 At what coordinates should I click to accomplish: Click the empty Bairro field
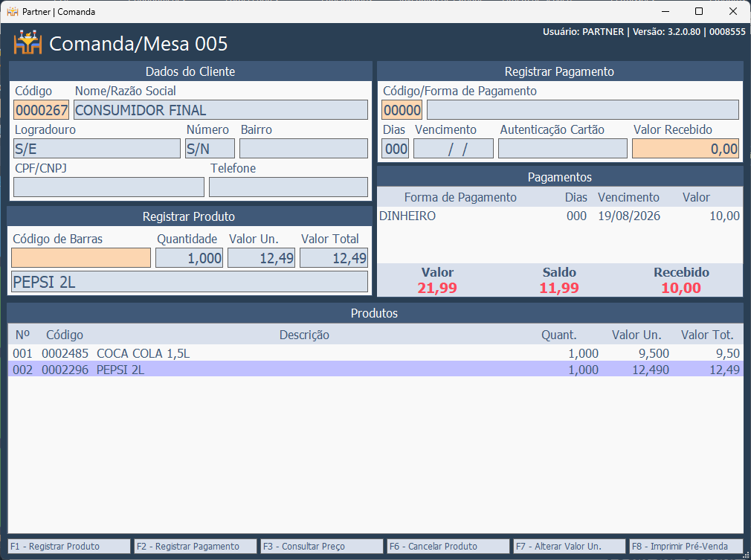pyautogui.click(x=303, y=149)
